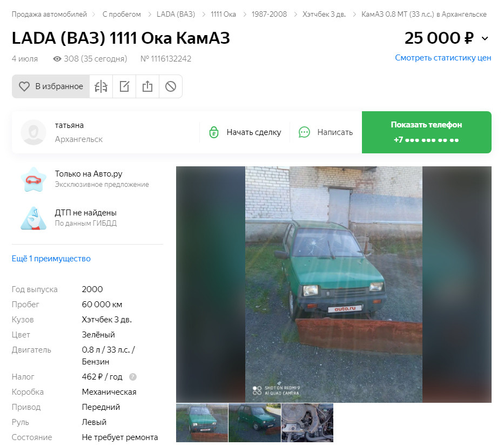Click the price '25 000 ₽'
504x446 pixels.
pyautogui.click(x=439, y=38)
